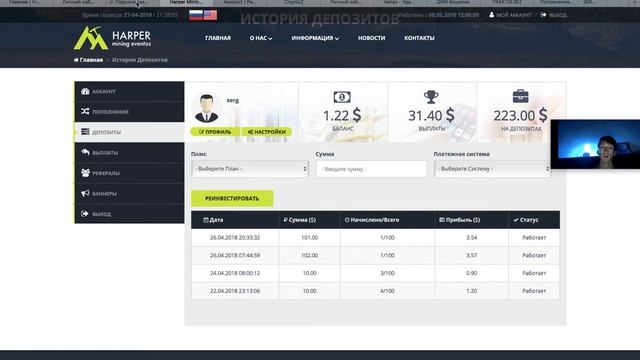Image resolution: width=640 pixels, height=360 pixels.
Task: Open the Пополнения sidebar item
Action: (x=129, y=111)
